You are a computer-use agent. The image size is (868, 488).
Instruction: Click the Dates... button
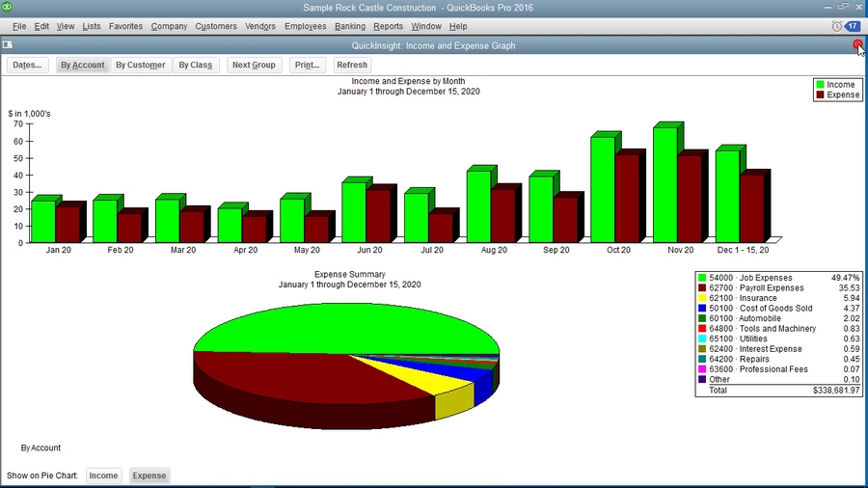[27, 66]
